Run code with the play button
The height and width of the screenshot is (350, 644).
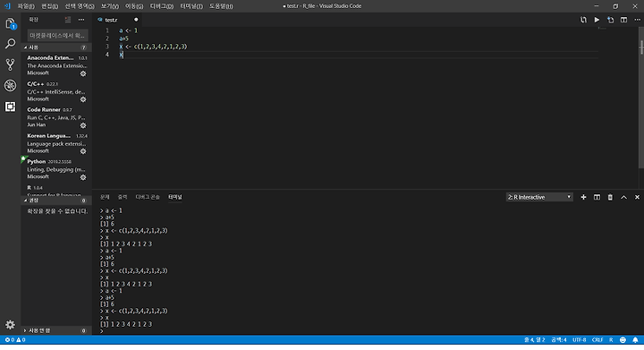[x=597, y=20]
